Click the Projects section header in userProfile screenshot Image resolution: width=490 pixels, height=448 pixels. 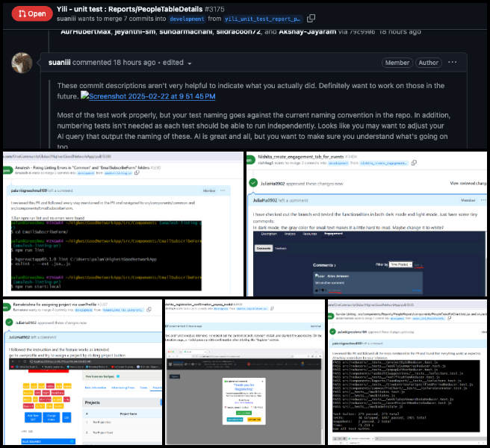pos(122,402)
